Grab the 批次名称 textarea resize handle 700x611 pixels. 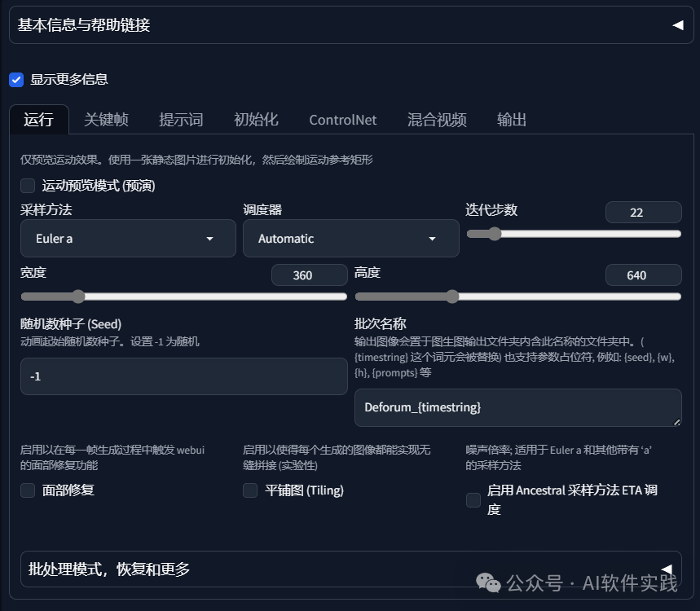click(x=677, y=422)
